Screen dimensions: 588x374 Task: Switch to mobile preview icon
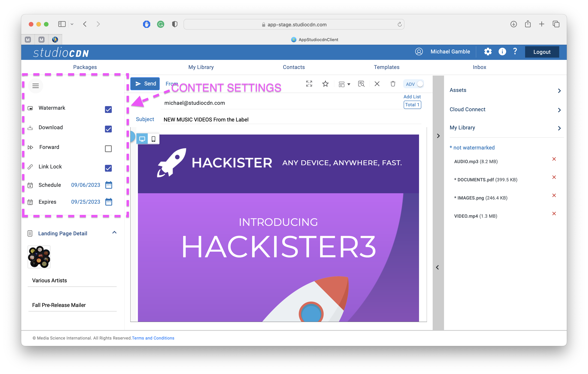point(153,139)
